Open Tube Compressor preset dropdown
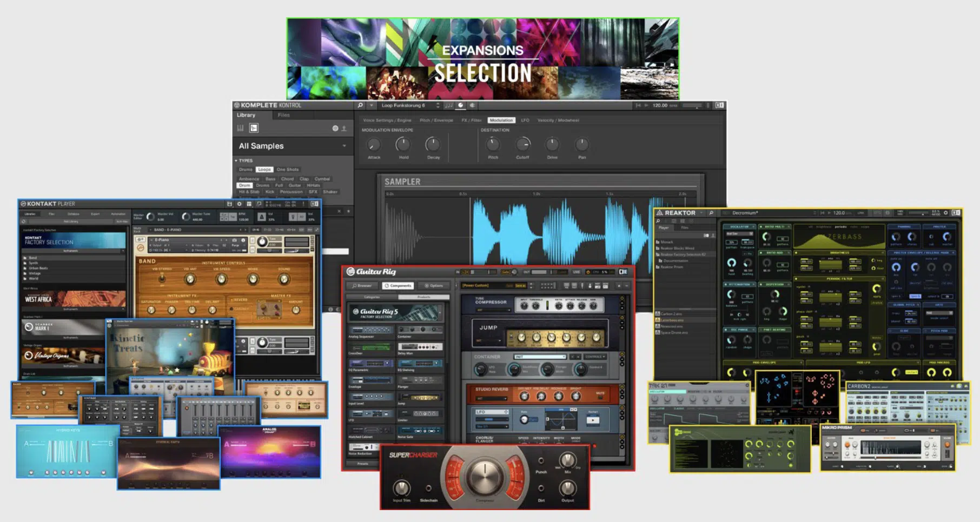The image size is (980, 522). (493, 310)
